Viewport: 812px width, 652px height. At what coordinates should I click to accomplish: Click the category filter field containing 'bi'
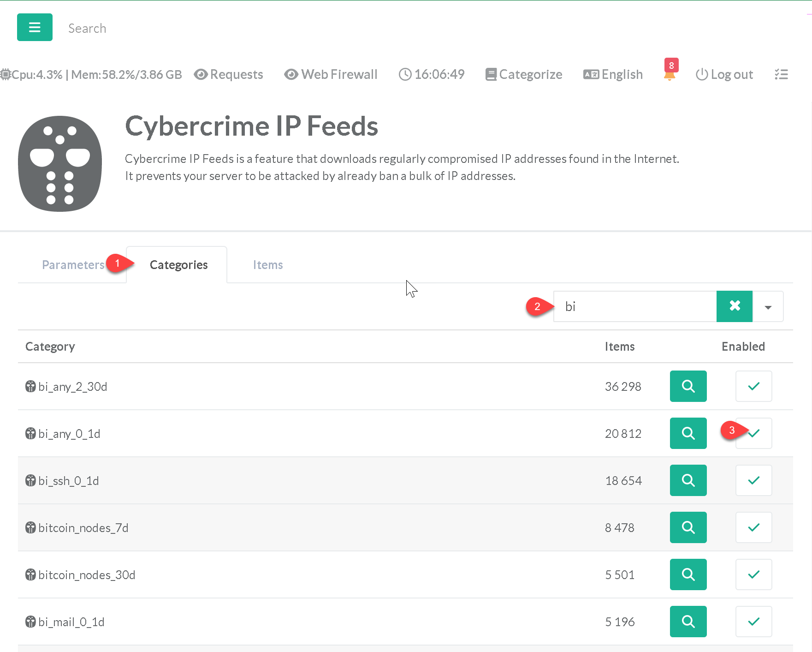tap(634, 306)
